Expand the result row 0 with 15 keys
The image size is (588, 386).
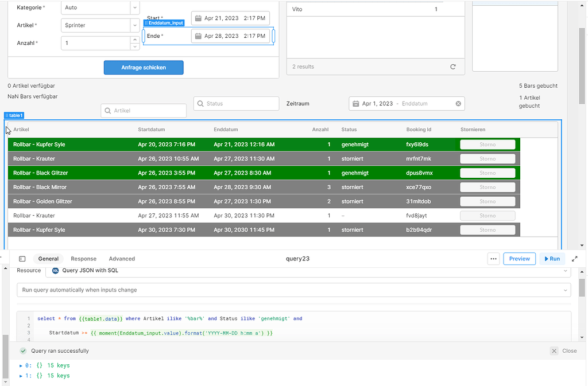pyautogui.click(x=21, y=365)
